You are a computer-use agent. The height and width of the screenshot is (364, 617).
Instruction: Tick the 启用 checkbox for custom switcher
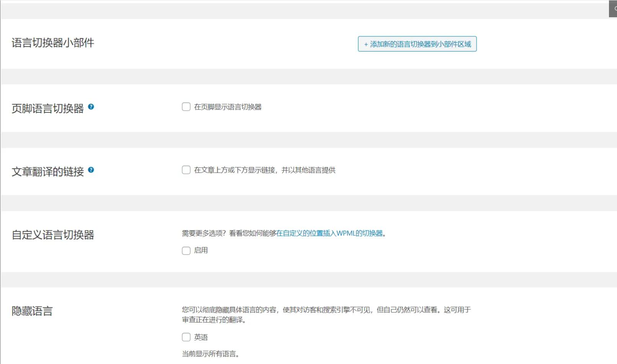tap(186, 251)
